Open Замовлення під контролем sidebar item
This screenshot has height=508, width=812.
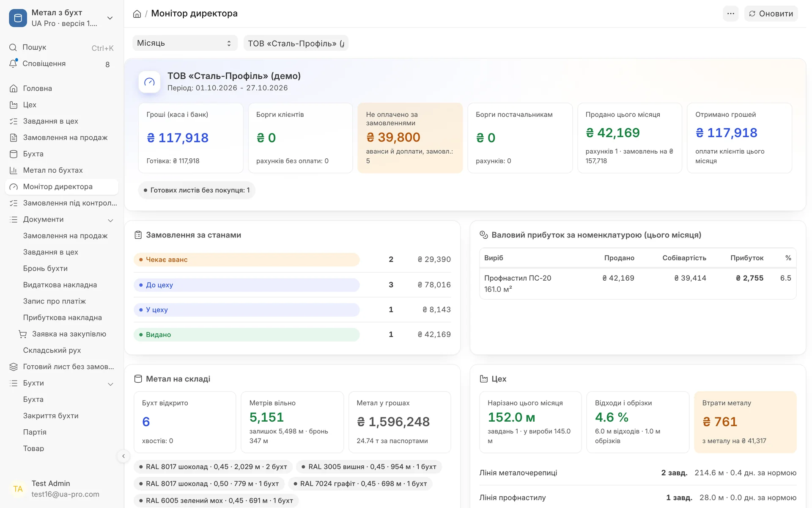tap(62, 203)
